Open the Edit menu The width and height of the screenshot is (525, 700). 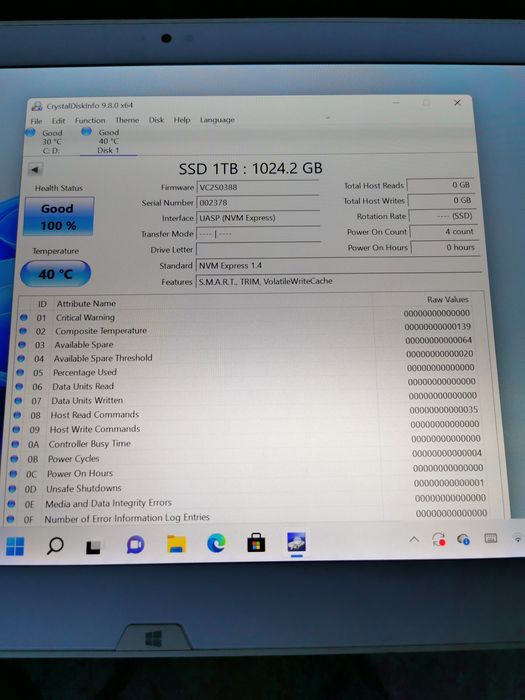pos(58,121)
